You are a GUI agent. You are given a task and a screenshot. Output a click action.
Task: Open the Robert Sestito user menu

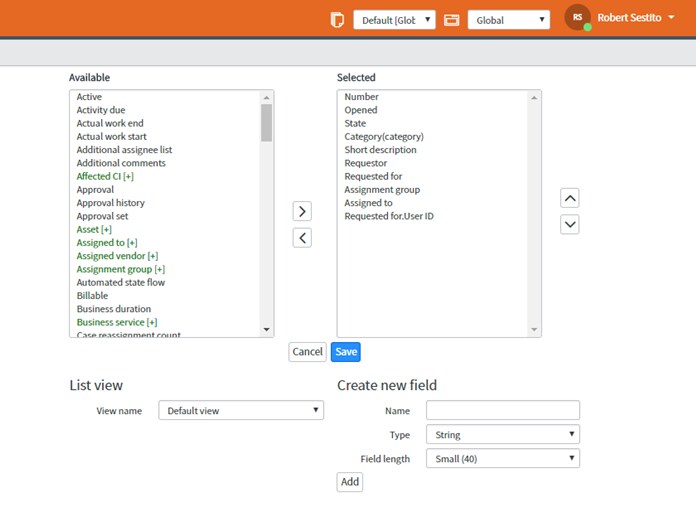636,18
